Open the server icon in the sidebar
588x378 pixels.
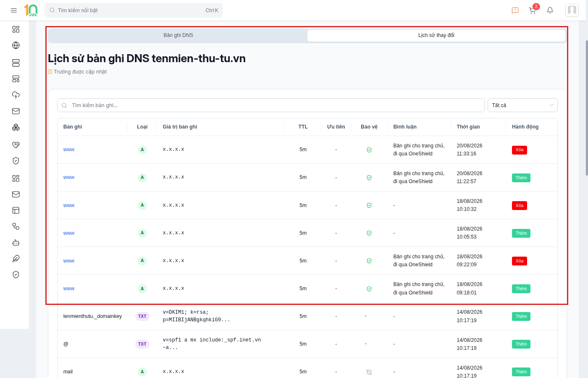[x=16, y=63]
